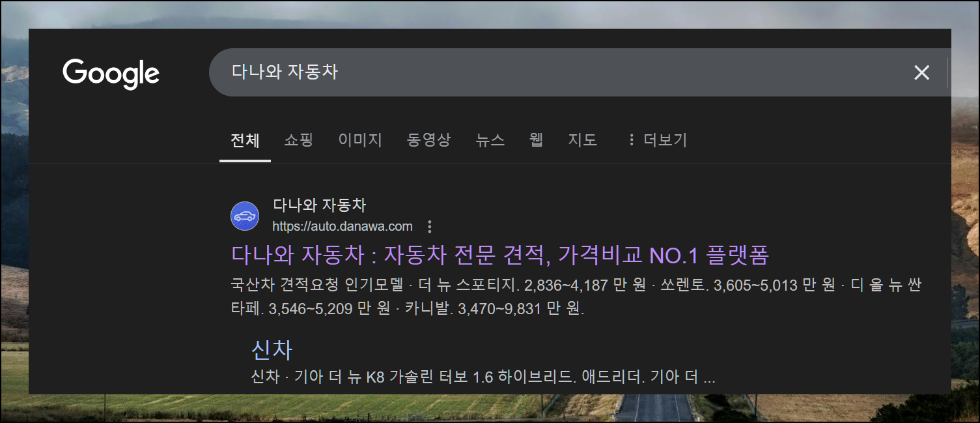Switch to the 쇼핑 tab
Screen dimensions: 980x423
[x=299, y=139]
